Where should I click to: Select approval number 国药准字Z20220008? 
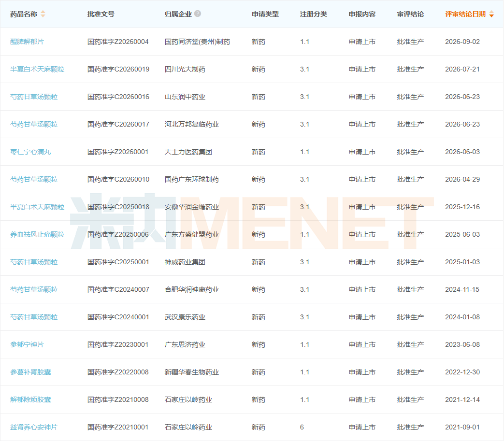coord(118,372)
